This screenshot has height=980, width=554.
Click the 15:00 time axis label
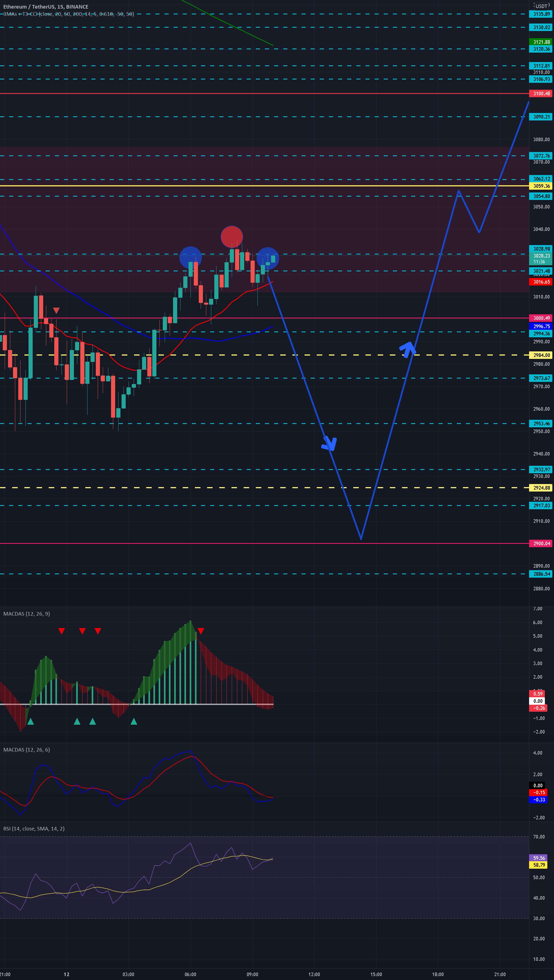point(376,974)
